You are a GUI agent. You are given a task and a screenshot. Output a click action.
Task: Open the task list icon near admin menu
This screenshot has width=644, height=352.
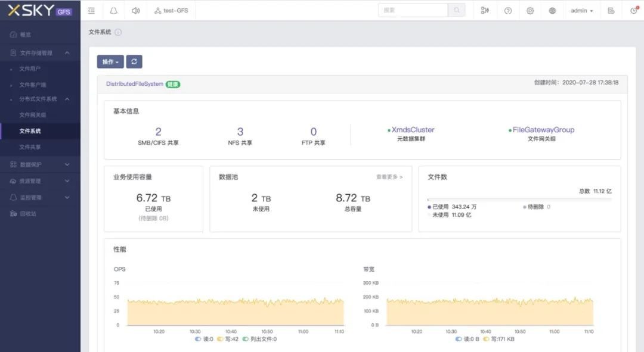(611, 10)
